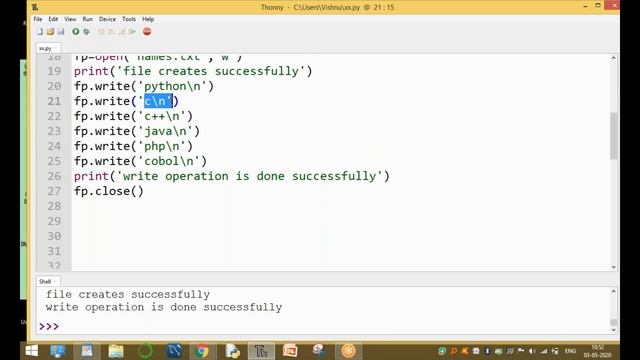Open the PowerPoint taskbar icon
Viewport: 640px width, 360px height.
tap(290, 351)
